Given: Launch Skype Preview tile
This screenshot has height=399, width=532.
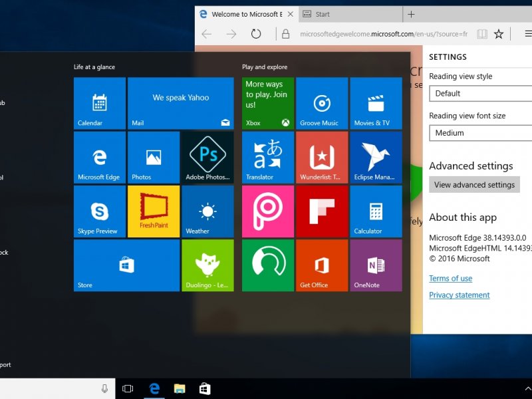Looking at the screenshot, I should click(100, 211).
